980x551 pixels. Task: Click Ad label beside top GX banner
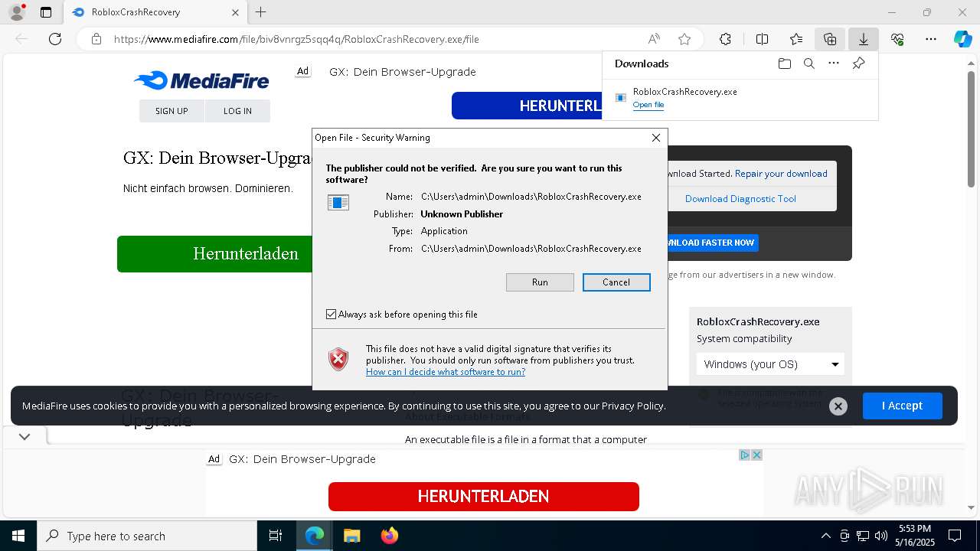303,71
